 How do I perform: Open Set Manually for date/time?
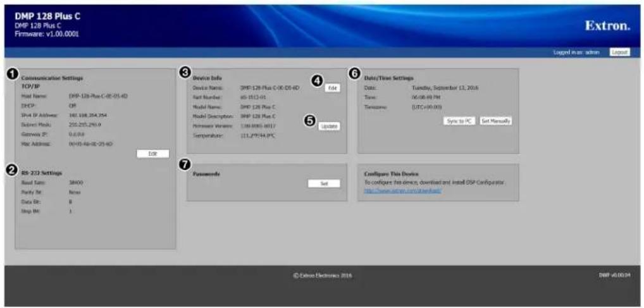pos(496,121)
